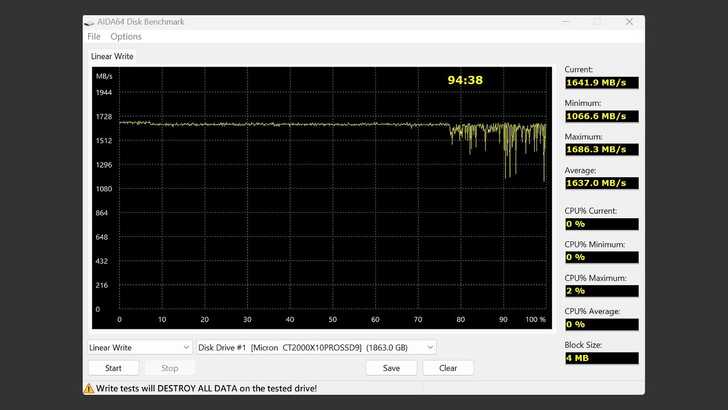Expand the Linear Write test type dropdown
The width and height of the screenshot is (728, 410).
pyautogui.click(x=139, y=347)
